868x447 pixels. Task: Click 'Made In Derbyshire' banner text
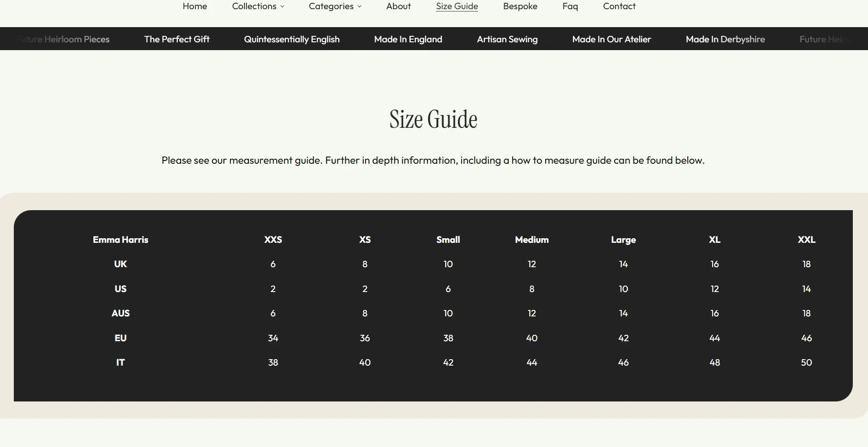click(x=725, y=39)
